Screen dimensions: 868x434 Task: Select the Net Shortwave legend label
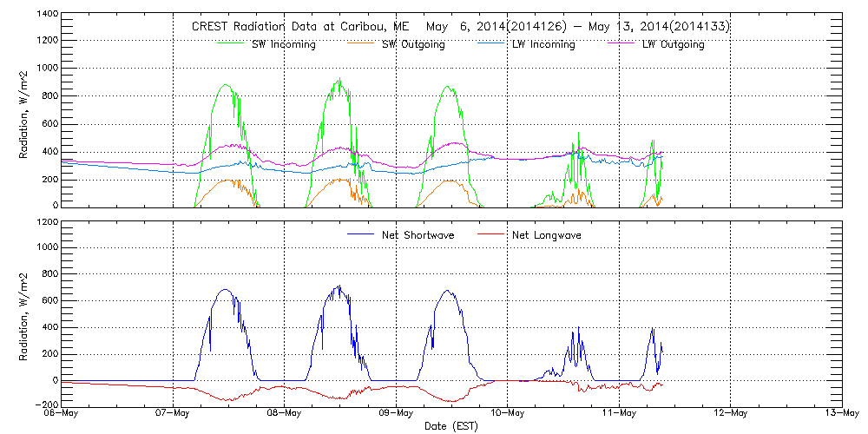(x=418, y=235)
